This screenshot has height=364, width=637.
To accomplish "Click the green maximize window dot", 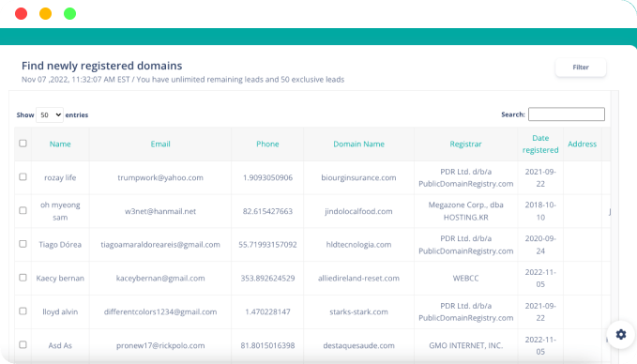I will (x=69, y=14).
